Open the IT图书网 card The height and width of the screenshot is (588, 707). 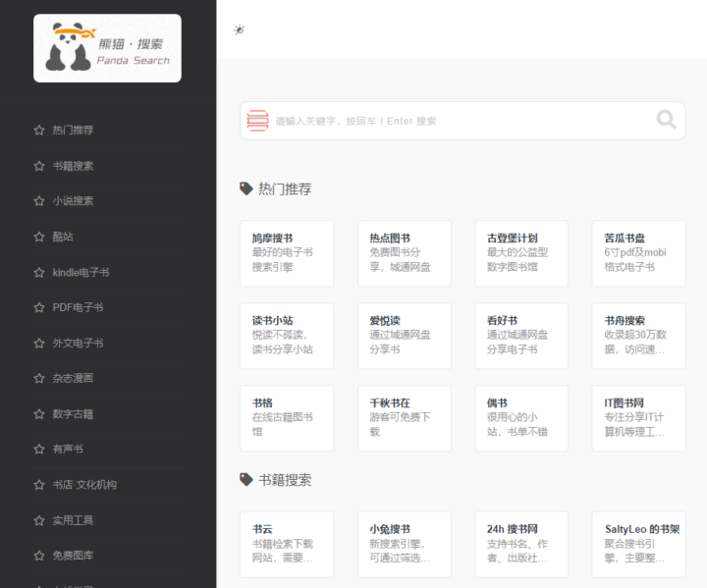tap(639, 418)
